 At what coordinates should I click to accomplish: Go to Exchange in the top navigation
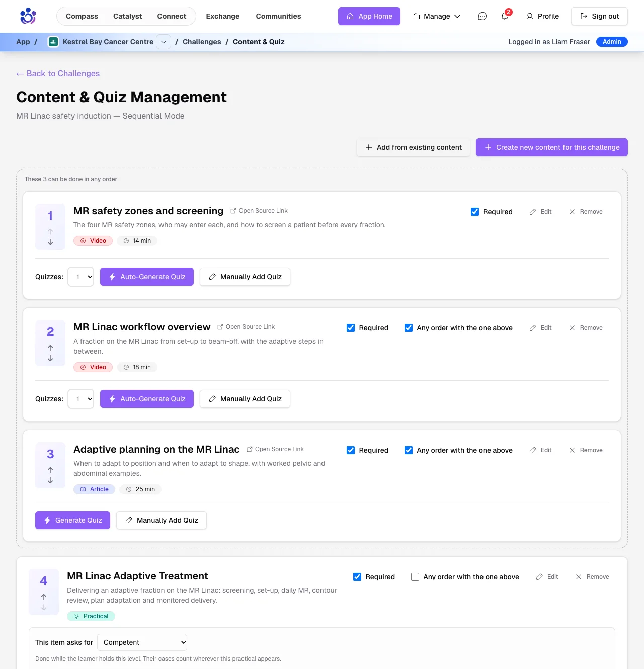[223, 16]
